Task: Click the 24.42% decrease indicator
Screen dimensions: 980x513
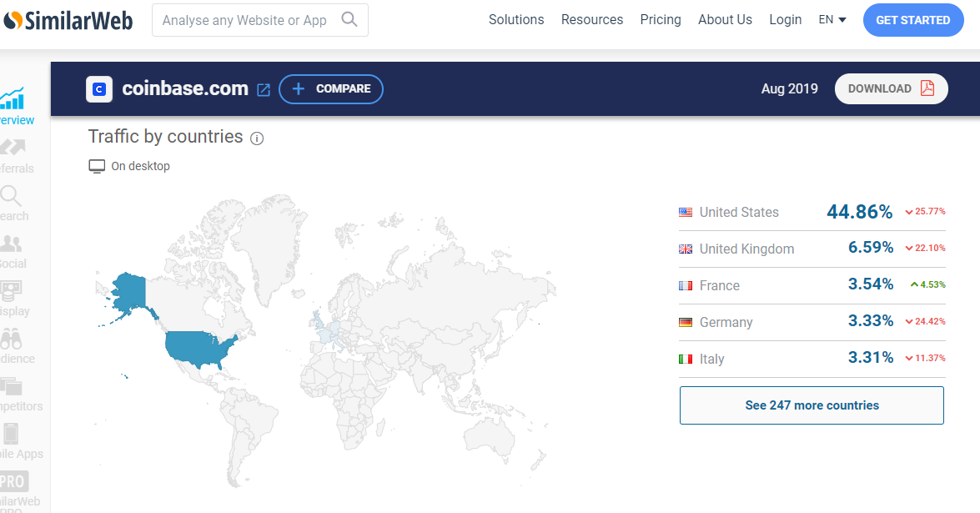Action: point(925,322)
